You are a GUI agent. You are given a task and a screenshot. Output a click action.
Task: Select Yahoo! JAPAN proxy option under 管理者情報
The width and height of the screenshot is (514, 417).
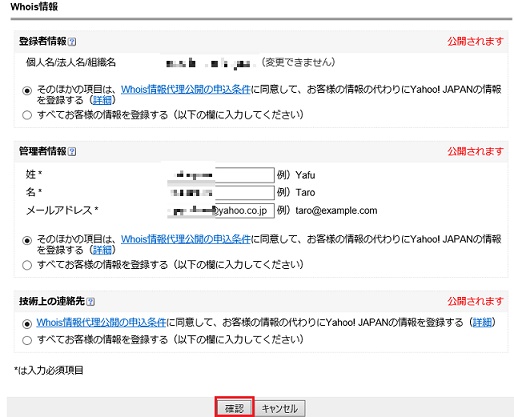pos(27,240)
